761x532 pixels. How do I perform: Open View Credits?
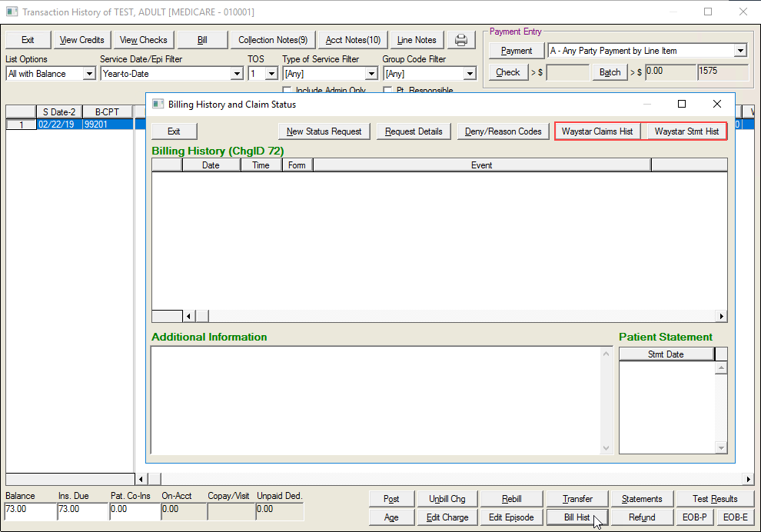pos(82,40)
